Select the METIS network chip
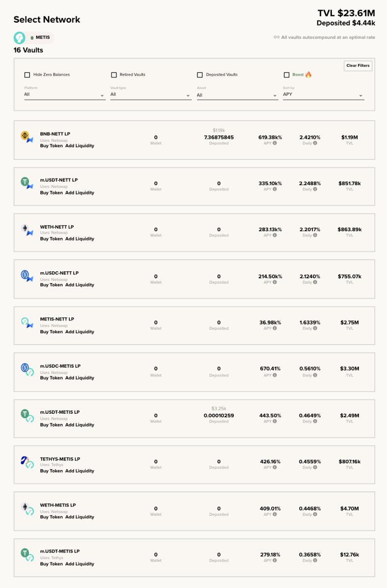Viewport: 387px width, 588px height. 40,37
